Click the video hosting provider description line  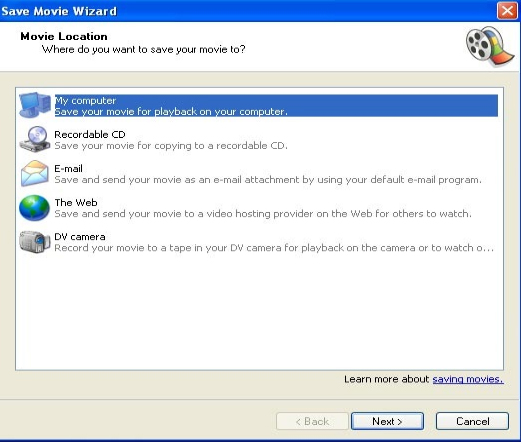[263, 214]
